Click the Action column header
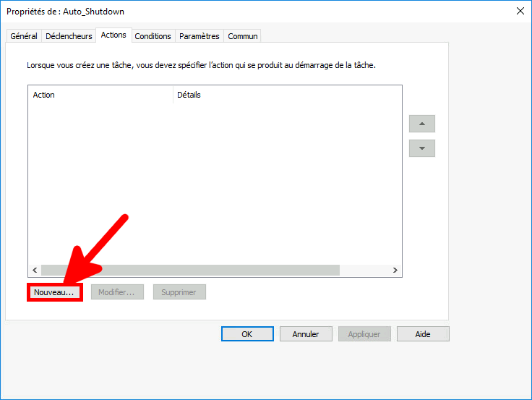Screen dimensions: 532x400 100,95
